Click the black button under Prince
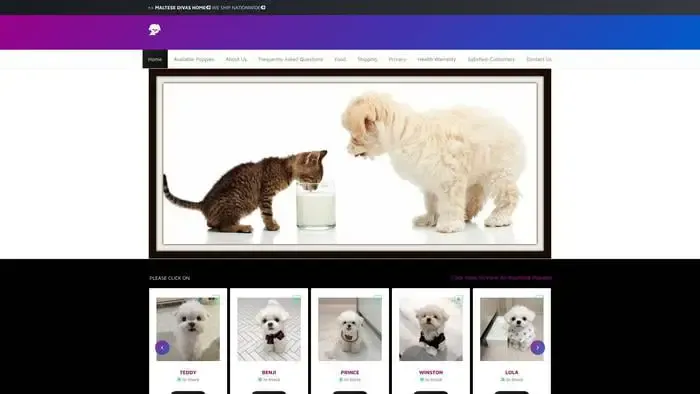This screenshot has width=700, height=394. click(350, 392)
